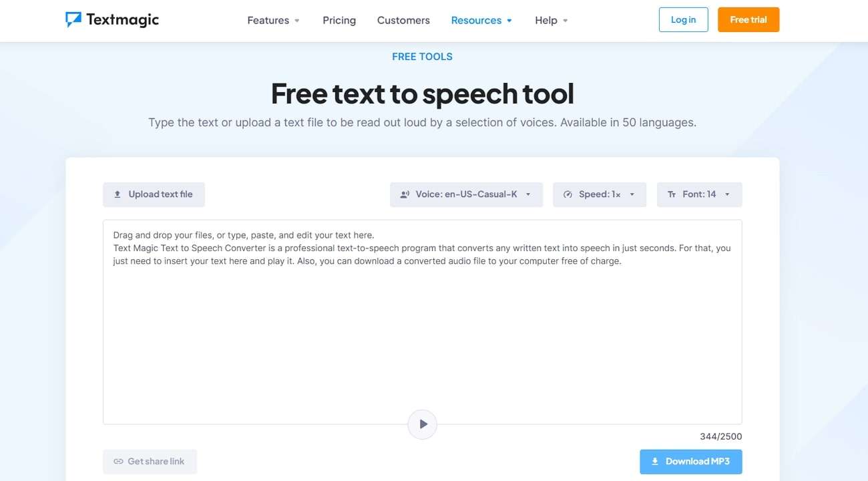The image size is (868, 481).
Task: Switch to the Pricing page
Action: coord(339,20)
